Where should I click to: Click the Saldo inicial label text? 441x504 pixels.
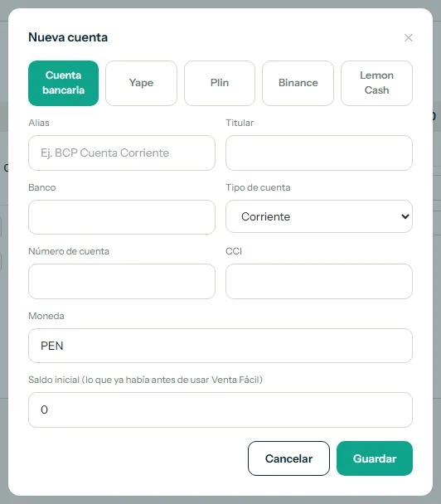[x=145, y=380]
